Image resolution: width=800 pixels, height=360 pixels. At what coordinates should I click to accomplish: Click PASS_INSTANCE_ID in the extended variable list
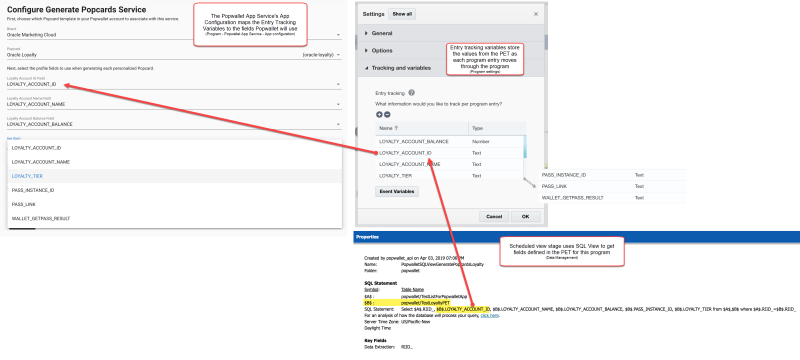563,175
